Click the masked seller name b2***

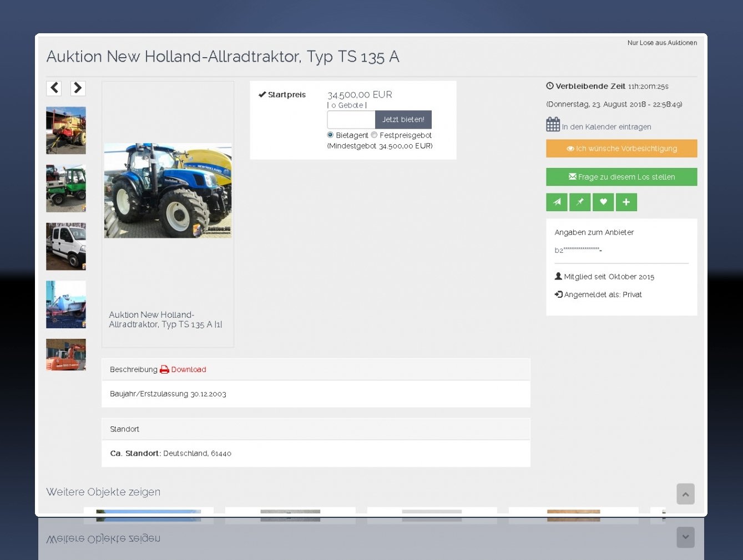pos(578,250)
